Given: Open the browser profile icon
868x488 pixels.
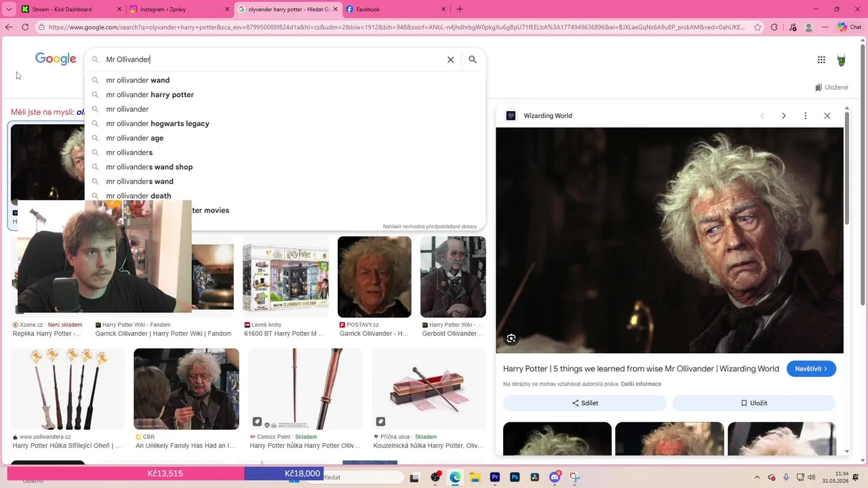Looking at the screenshot, I should tap(808, 27).
